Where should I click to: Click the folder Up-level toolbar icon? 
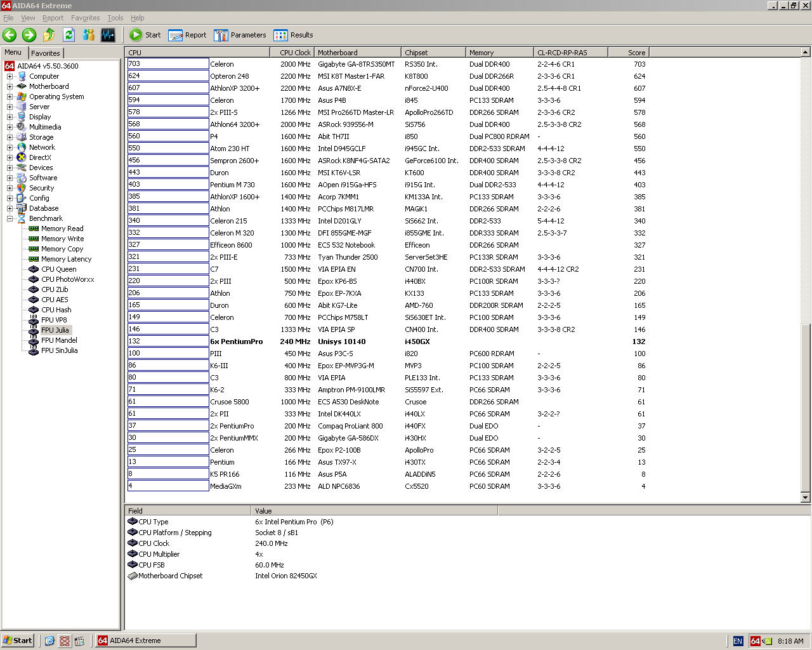point(49,35)
